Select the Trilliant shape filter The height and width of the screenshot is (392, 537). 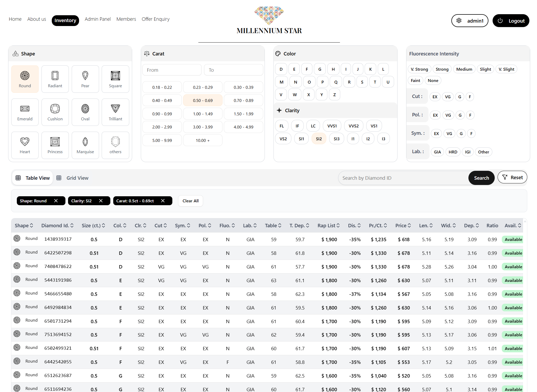point(115,112)
